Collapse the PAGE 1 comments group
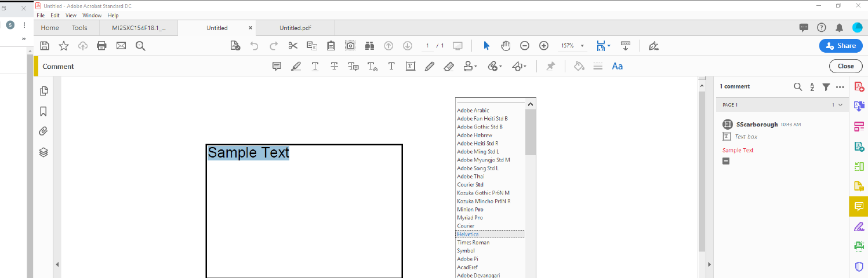This screenshot has height=278, width=868. pos(840,105)
